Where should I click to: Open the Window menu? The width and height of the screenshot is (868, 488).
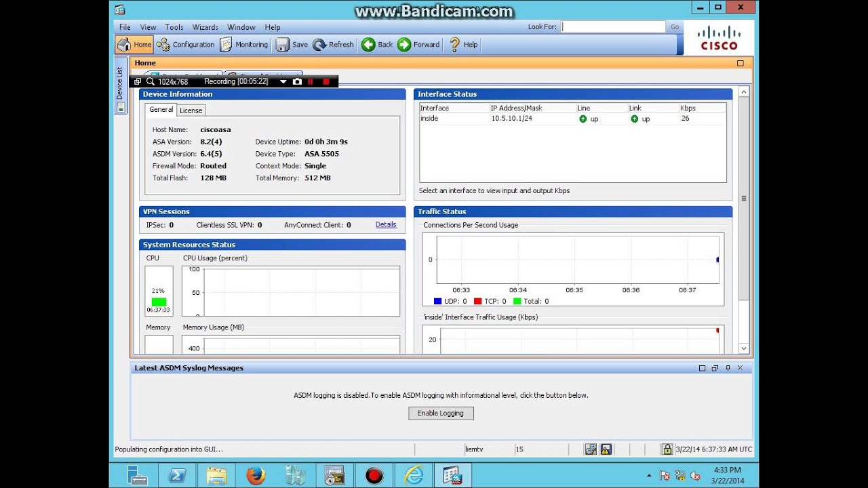click(241, 27)
